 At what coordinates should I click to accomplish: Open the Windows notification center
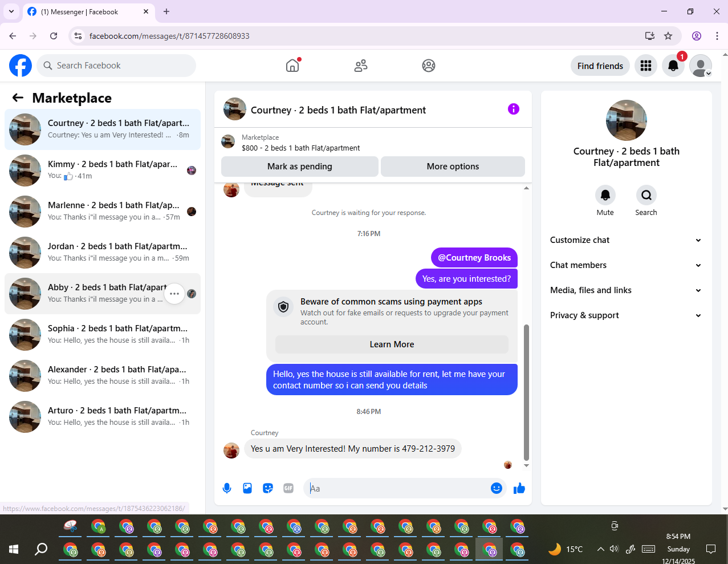711,549
